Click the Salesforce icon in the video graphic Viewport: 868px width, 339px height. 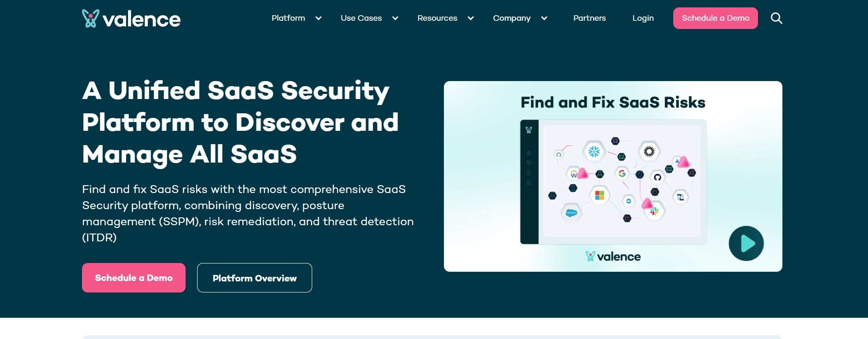pyautogui.click(x=571, y=213)
